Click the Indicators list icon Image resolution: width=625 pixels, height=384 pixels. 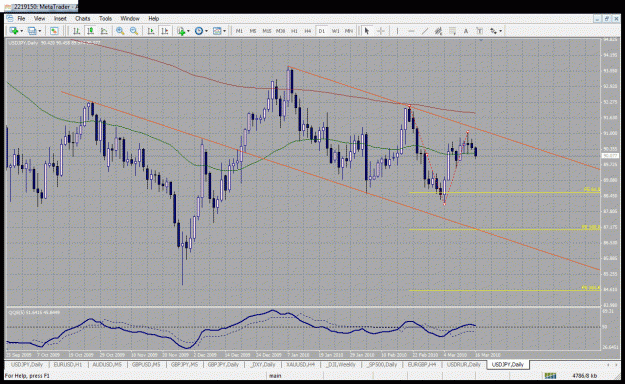pyautogui.click(x=181, y=31)
